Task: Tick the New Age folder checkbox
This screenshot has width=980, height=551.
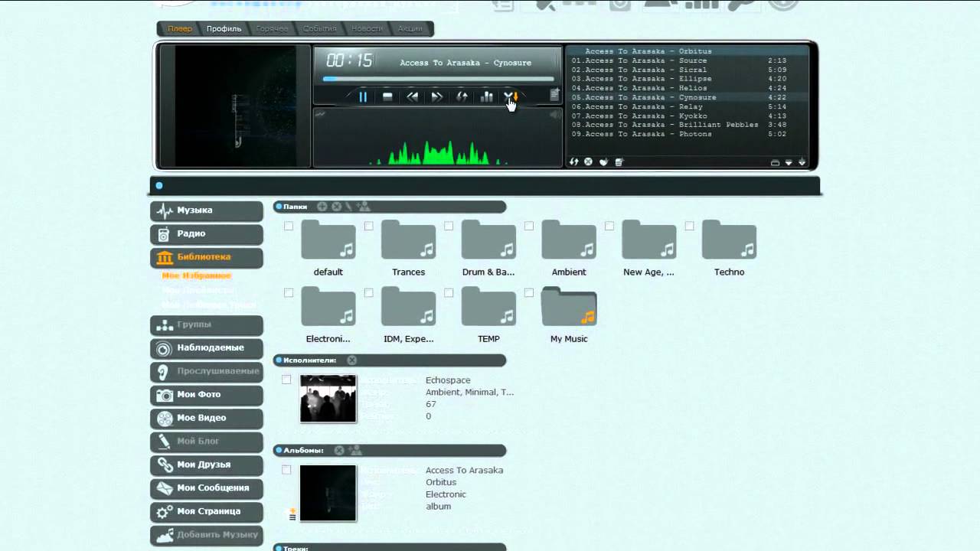Action: (609, 226)
